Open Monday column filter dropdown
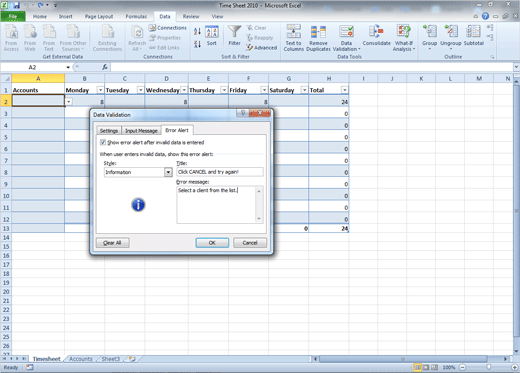 tap(100, 90)
